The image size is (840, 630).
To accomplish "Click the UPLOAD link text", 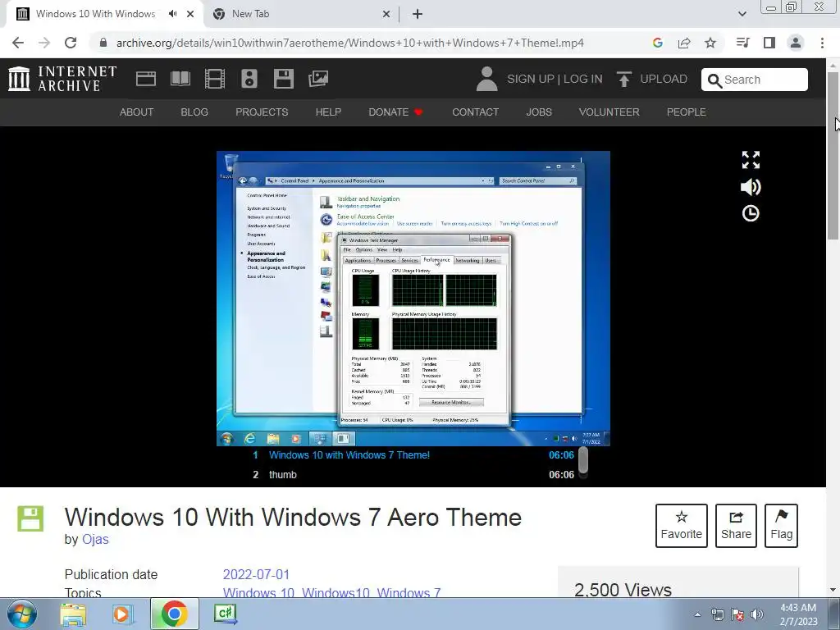I will coord(664,80).
